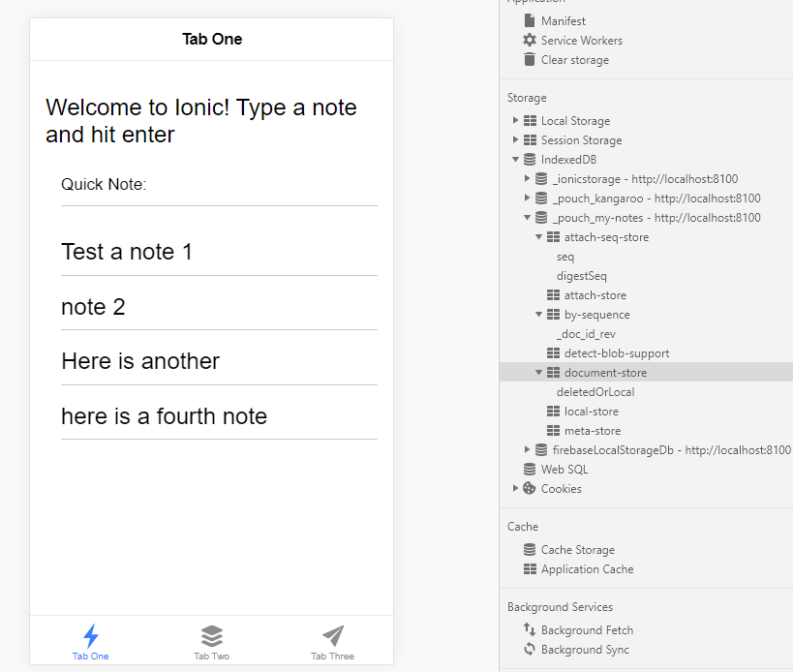Select the digestSeq index entry
Viewport: 793px width, 672px height.
click(x=582, y=276)
